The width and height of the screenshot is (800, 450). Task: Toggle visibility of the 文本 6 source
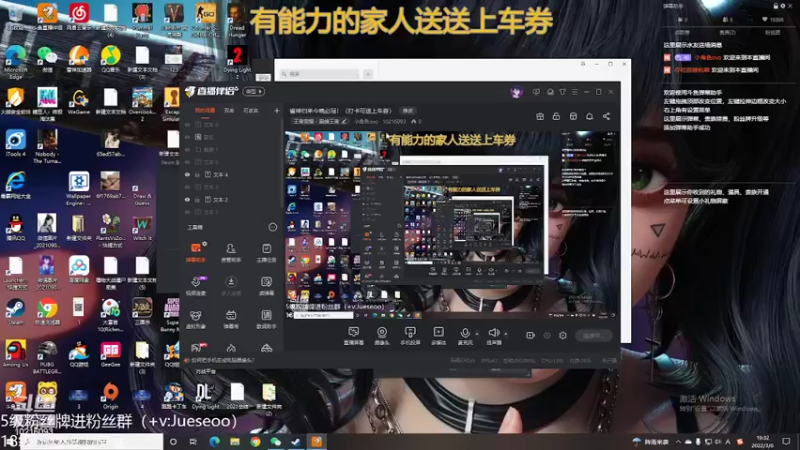187,124
